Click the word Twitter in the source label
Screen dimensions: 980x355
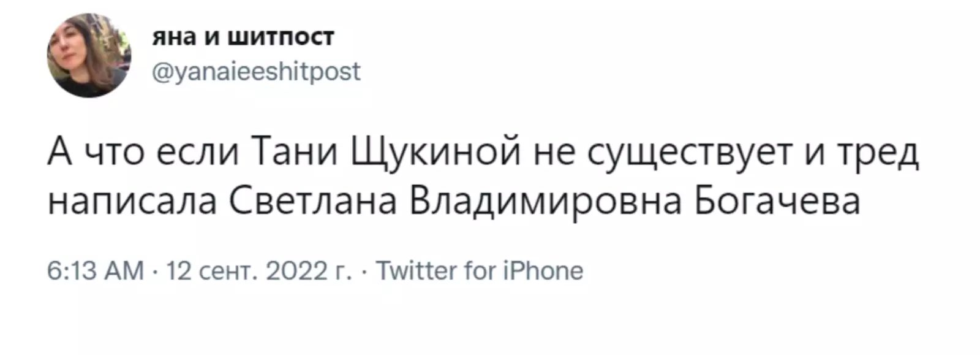tap(415, 270)
